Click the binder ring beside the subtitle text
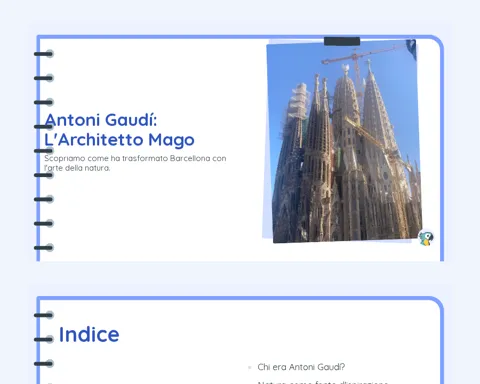Screen dimensions: 480x384 pos(44,175)
